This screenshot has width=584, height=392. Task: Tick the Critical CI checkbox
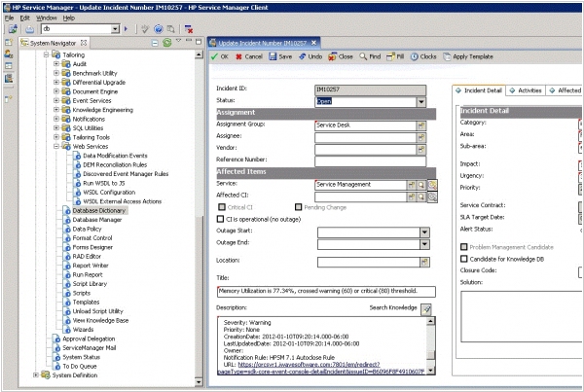point(222,207)
